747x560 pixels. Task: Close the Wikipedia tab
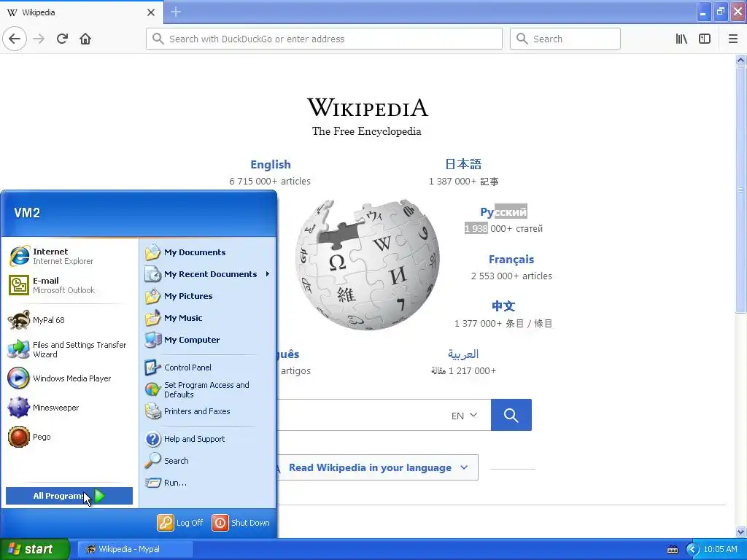pos(150,12)
